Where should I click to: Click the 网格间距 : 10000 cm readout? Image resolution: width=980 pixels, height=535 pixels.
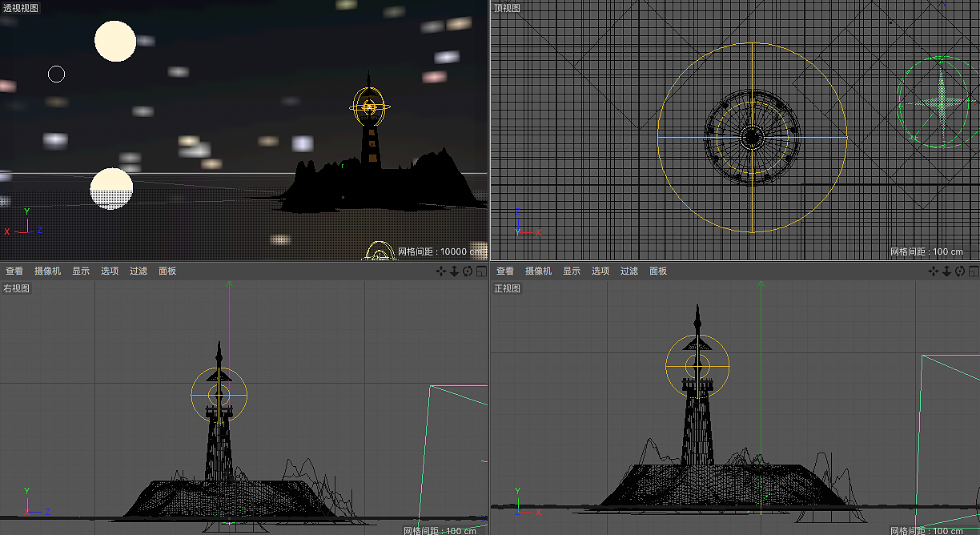coord(441,251)
